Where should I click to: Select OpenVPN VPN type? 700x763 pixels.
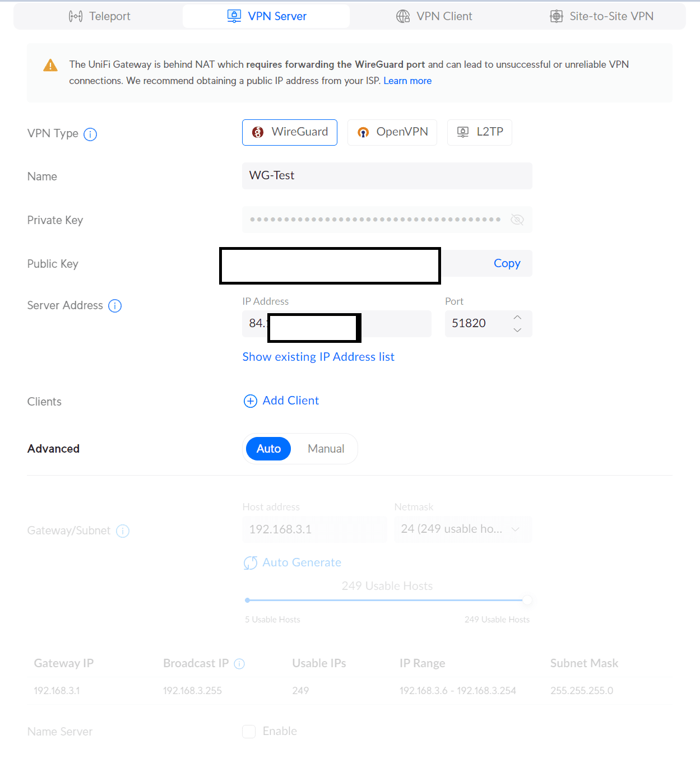click(x=392, y=132)
